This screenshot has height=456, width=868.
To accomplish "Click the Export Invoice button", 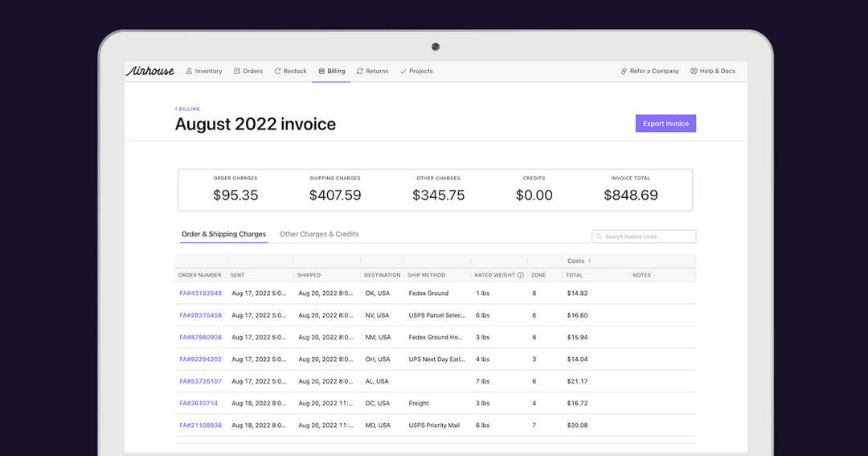I will coord(665,124).
